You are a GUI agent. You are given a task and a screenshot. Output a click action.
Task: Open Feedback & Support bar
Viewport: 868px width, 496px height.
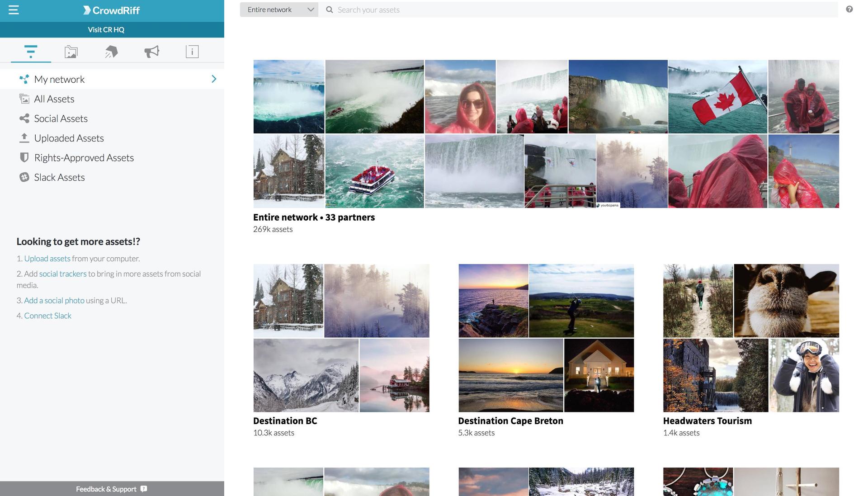tap(112, 489)
